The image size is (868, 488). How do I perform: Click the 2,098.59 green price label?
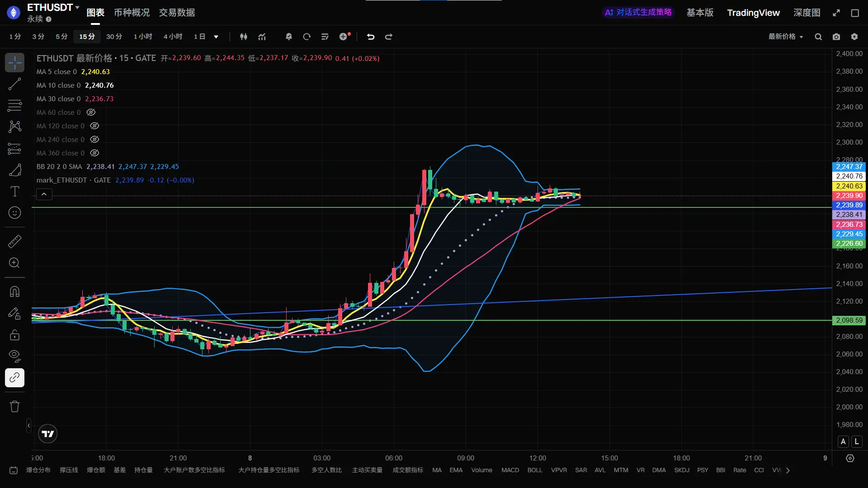(849, 320)
